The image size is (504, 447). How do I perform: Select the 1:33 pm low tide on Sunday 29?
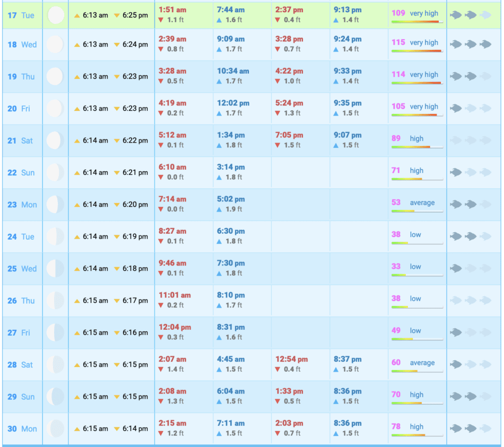coord(289,391)
